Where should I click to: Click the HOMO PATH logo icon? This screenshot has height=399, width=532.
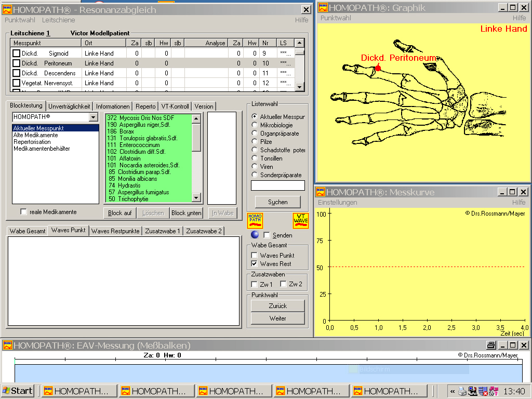255,220
